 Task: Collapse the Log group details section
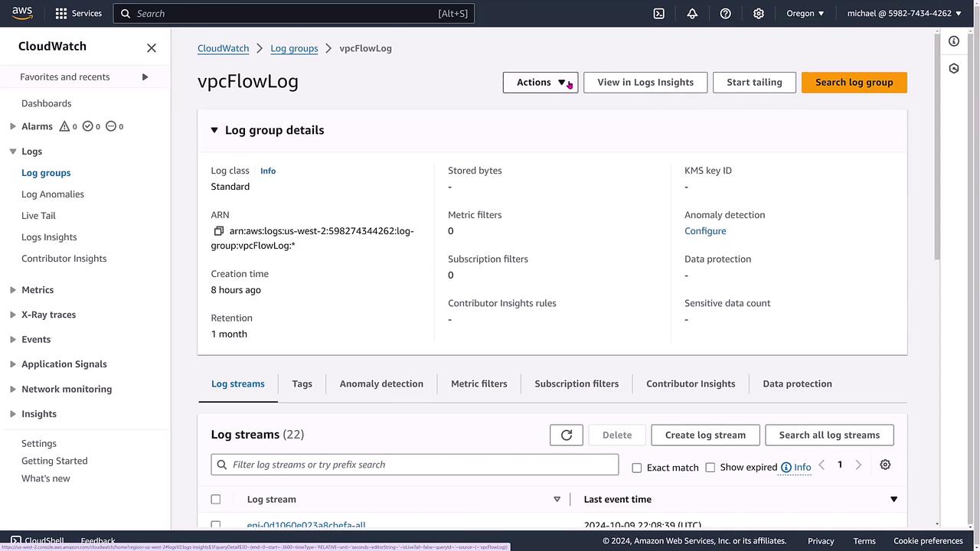point(214,130)
